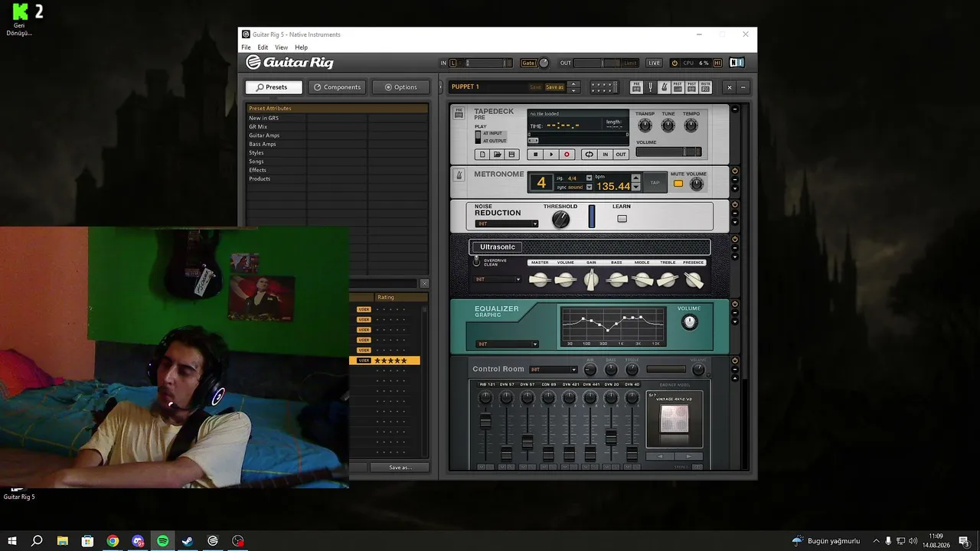The height and width of the screenshot is (551, 980).
Task: Set loop IN point in Tapedeck
Action: coord(605,155)
